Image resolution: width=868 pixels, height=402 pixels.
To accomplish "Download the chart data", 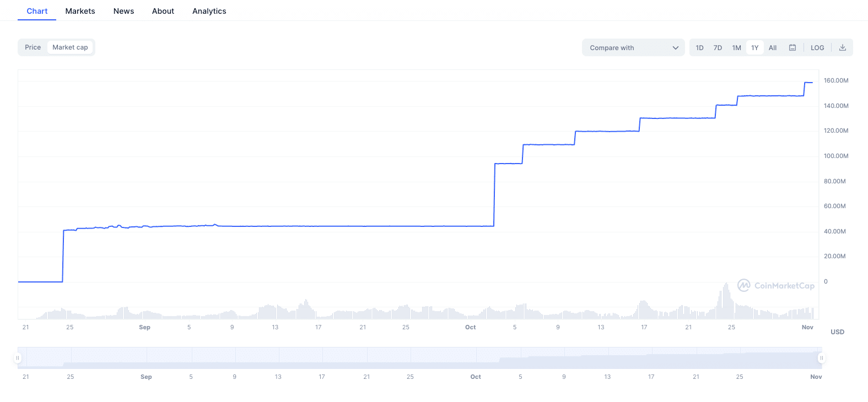I will [x=843, y=47].
